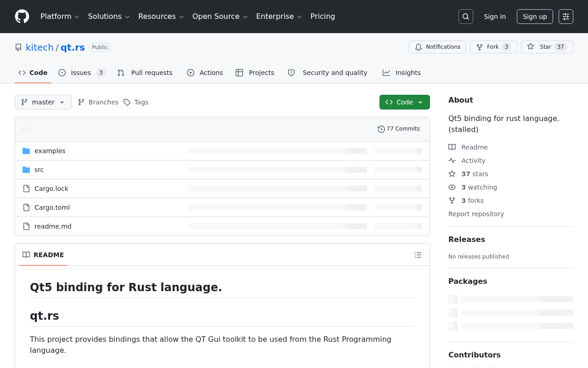Screen dimensions: 588x368
Task: Click the examples folder icon
Action: tap(26, 151)
